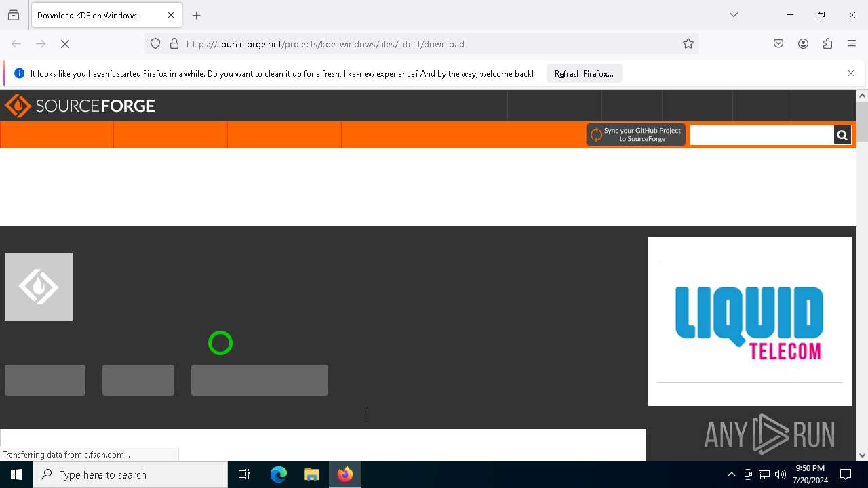Viewport: 868px width, 488px height.
Task: Open Firefox account icon
Action: 803,44
